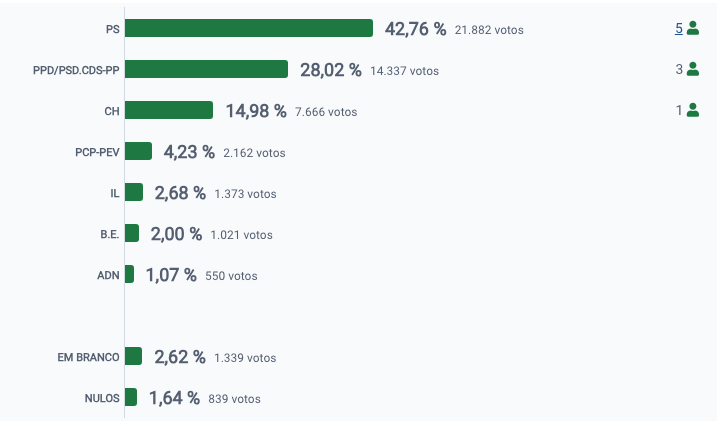The image size is (717, 421).
Task: Click the 42,76 % percentage for PS
Action: click(415, 29)
